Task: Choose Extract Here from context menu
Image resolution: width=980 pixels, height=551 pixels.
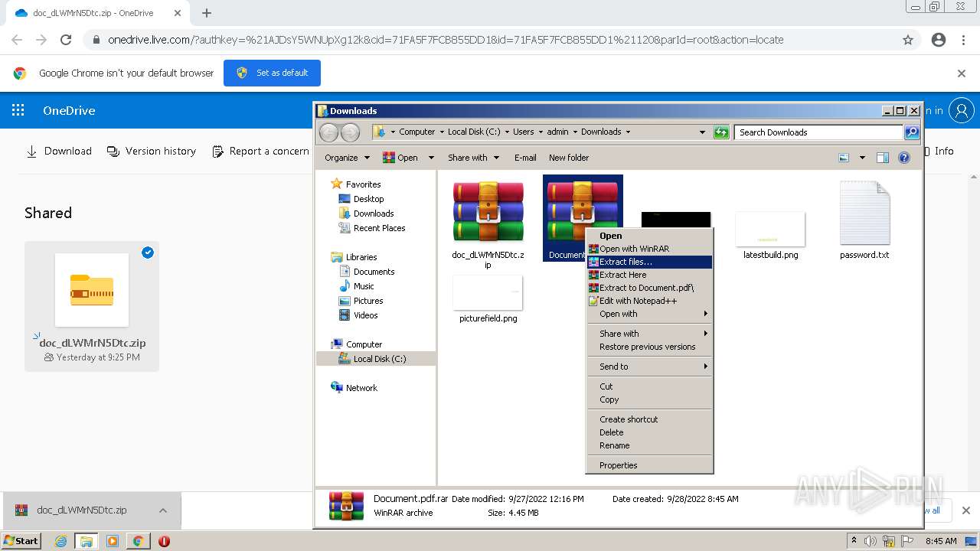Action: 649,275
